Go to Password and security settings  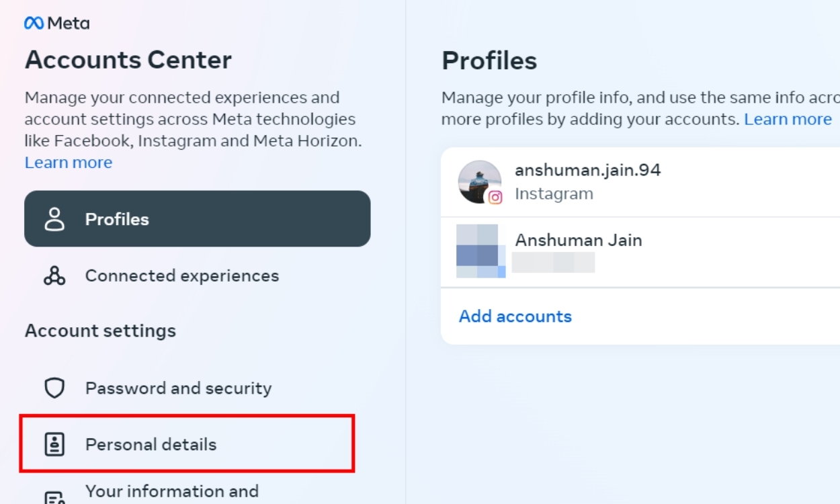178,388
